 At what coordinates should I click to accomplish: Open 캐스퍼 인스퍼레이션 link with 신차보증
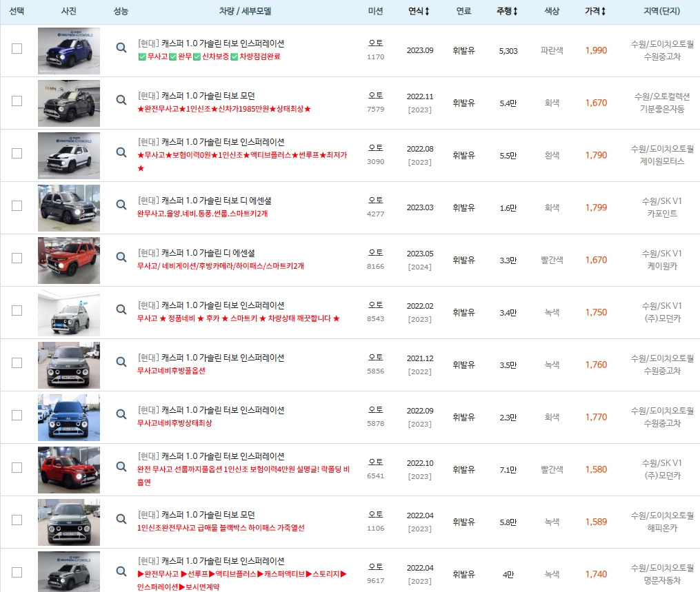[211, 43]
